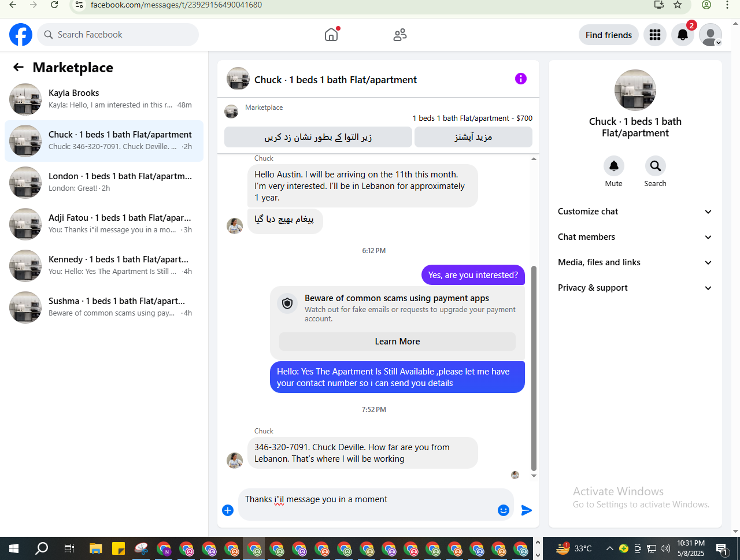Viewport: 740px width, 560px height.
Task: Open Windows taskbar search
Action: [42, 548]
